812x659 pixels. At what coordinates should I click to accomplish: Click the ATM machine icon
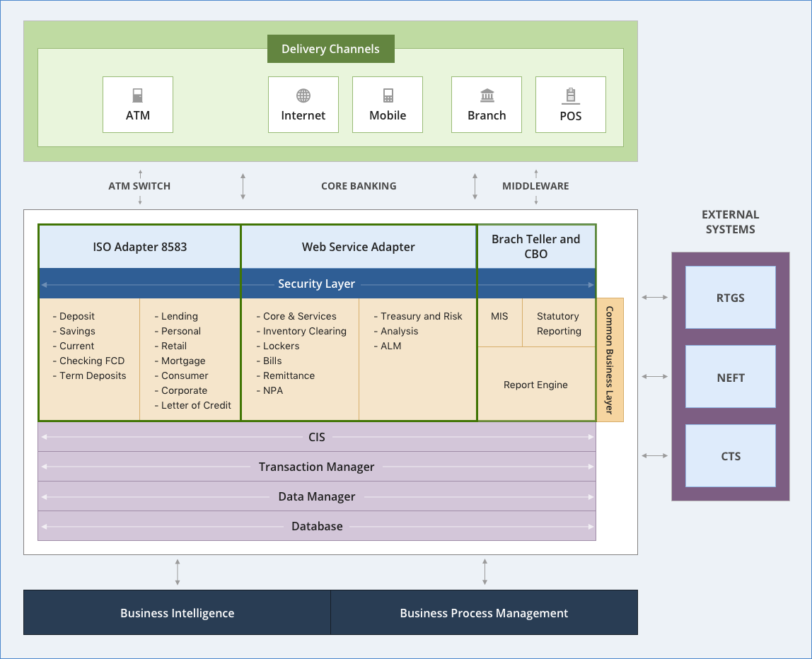(138, 95)
